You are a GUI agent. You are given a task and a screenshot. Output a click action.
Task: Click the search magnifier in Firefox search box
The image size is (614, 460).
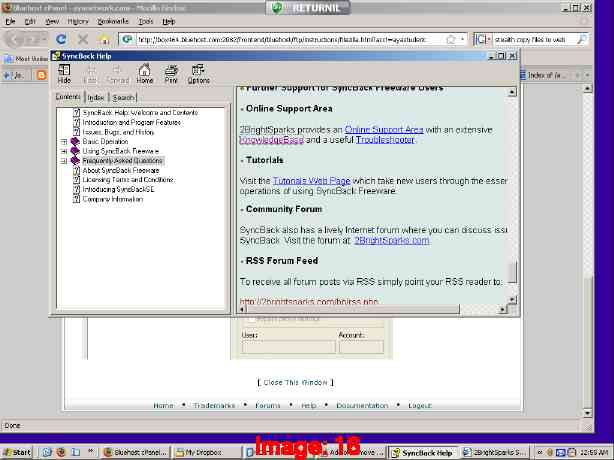tap(582, 39)
